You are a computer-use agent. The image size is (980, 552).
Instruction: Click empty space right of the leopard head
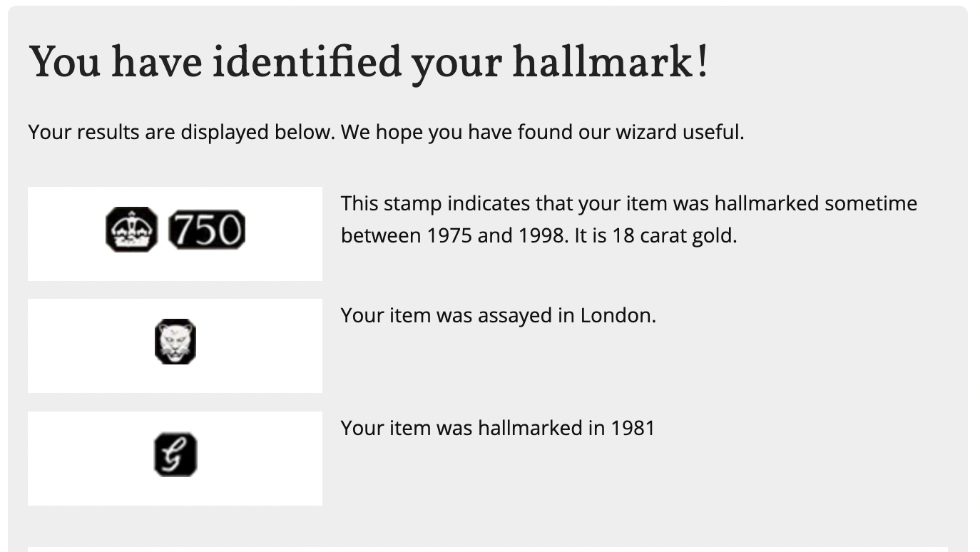(x=259, y=346)
